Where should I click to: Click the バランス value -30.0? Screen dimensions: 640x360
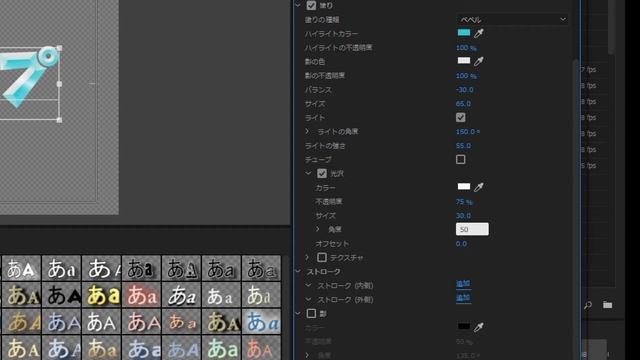(464, 90)
